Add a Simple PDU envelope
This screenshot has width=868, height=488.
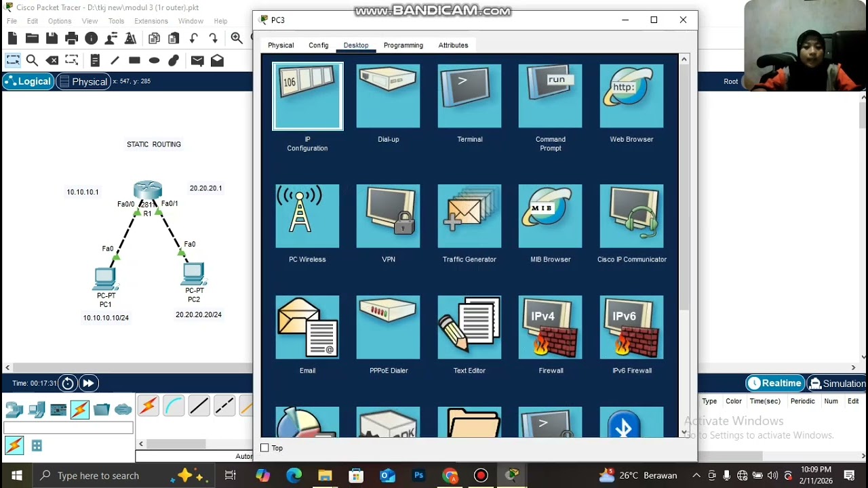click(197, 60)
